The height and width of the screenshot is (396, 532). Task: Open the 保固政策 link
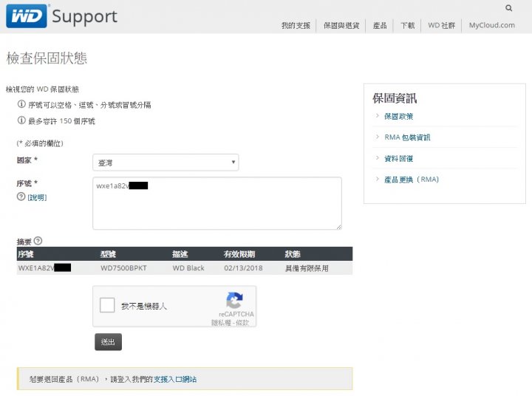pos(399,117)
